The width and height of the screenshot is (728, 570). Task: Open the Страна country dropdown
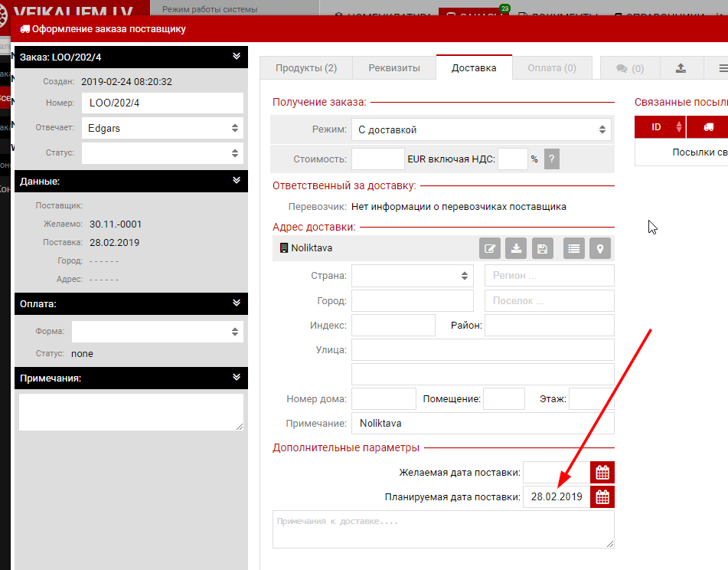[x=412, y=276]
